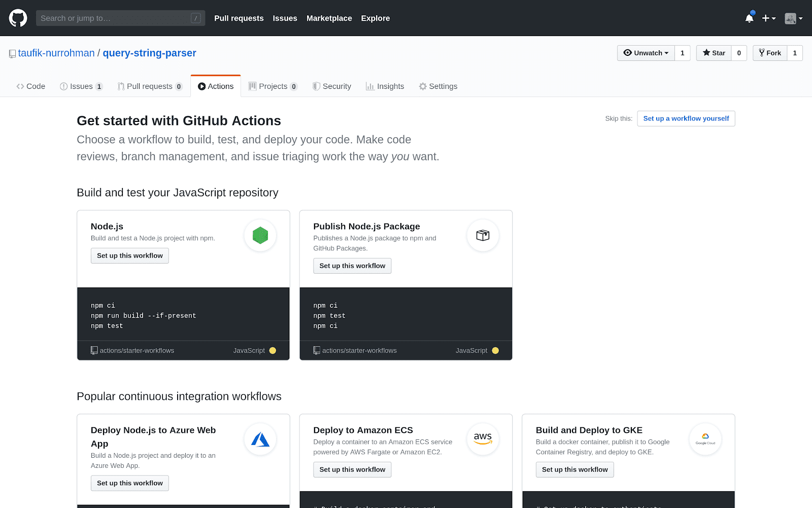
Task: Switch to the repository Pull requests tab
Action: pos(150,86)
